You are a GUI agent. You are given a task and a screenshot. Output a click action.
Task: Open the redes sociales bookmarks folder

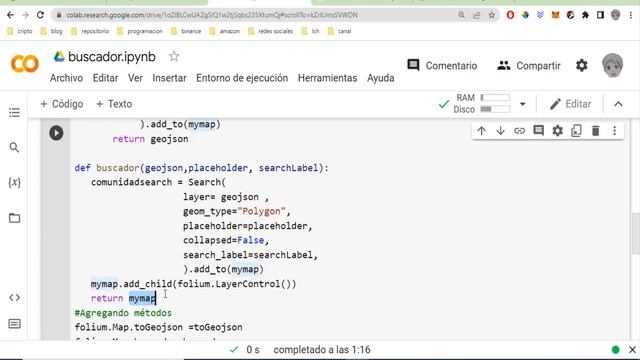[x=271, y=31]
